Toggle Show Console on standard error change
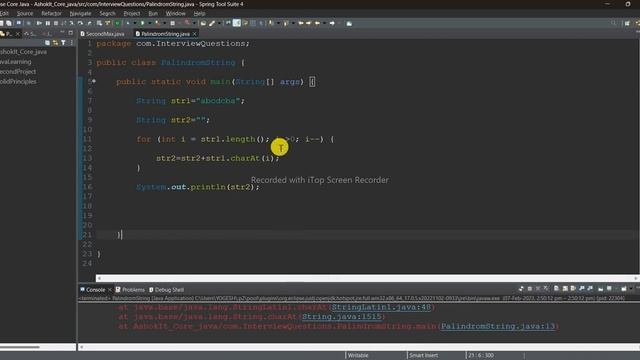The height and width of the screenshot is (360, 640). (589, 289)
